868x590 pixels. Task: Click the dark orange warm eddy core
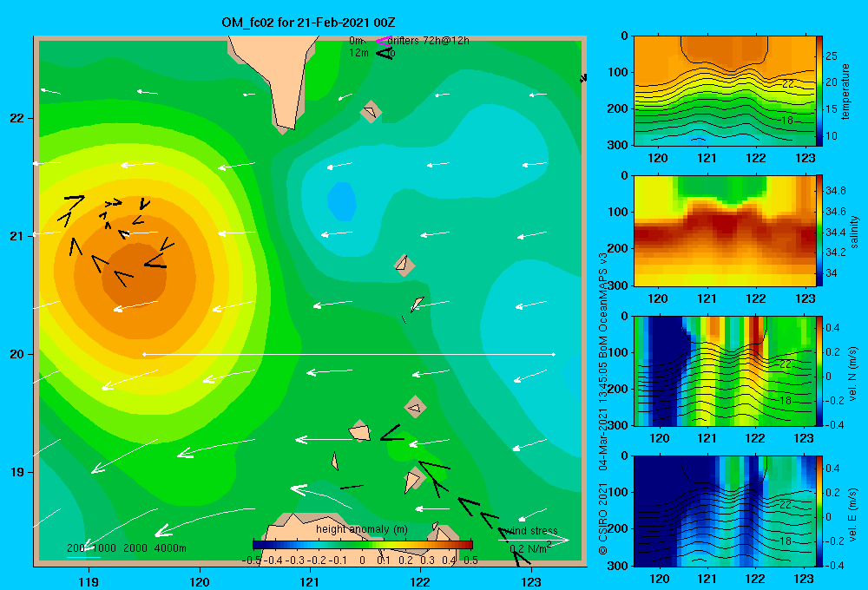pyautogui.click(x=135, y=275)
